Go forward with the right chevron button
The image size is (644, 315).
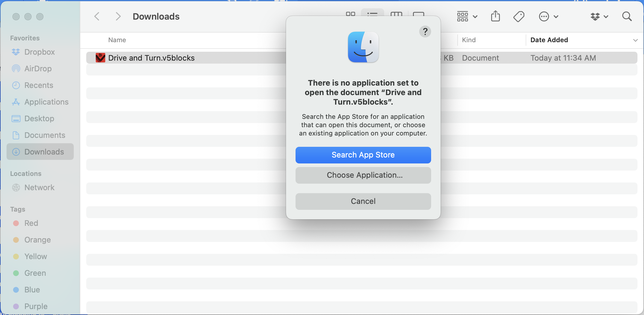click(118, 16)
